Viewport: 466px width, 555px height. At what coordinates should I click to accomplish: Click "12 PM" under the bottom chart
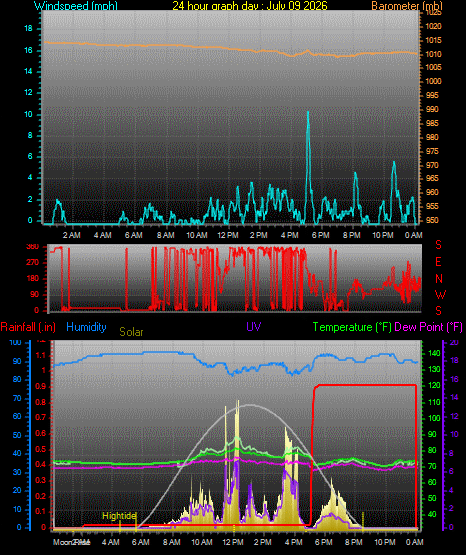pyautogui.click(x=232, y=542)
